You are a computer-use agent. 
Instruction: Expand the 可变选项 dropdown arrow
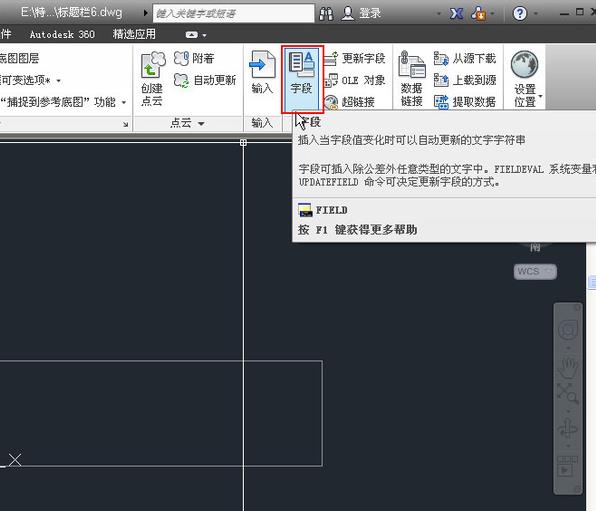tap(59, 81)
